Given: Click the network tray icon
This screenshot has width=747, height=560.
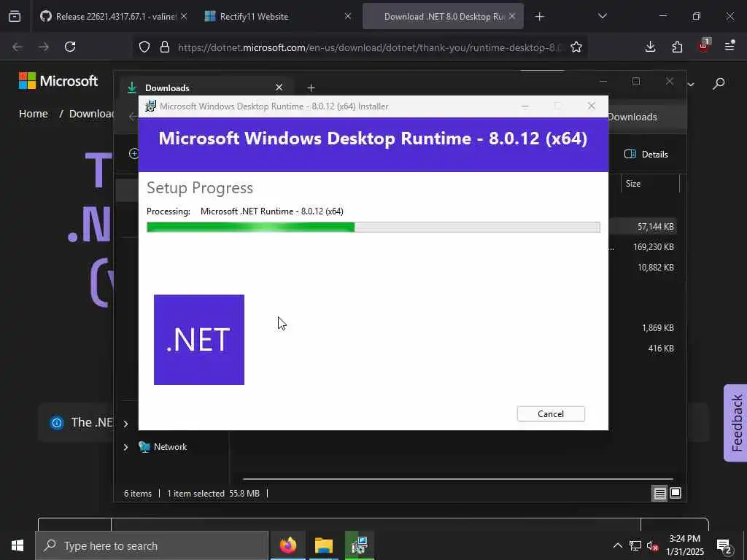Looking at the screenshot, I should coord(635,545).
